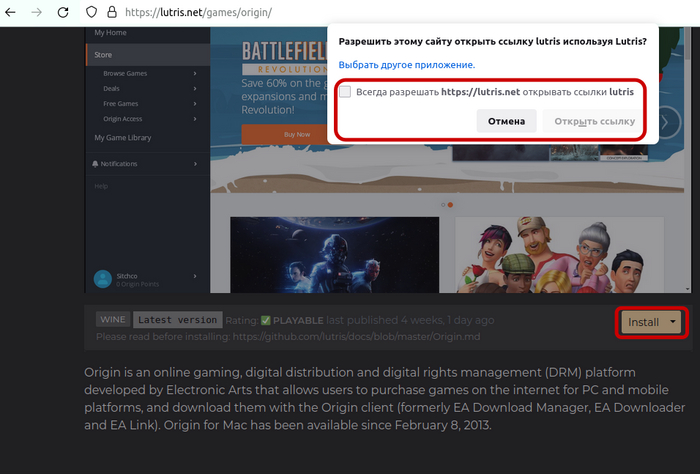Click the Sitchco user avatar
The height and width of the screenshot is (474, 700).
(x=103, y=279)
